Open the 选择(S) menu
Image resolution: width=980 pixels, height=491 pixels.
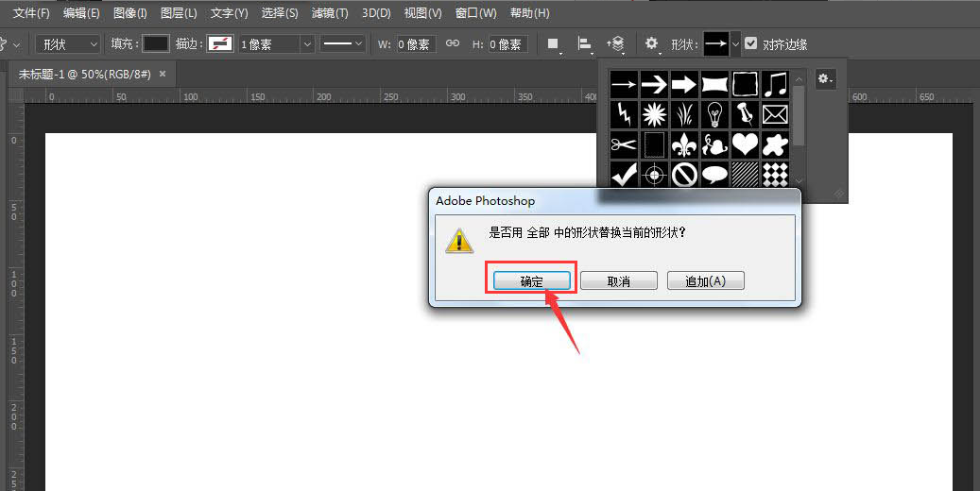click(x=280, y=12)
